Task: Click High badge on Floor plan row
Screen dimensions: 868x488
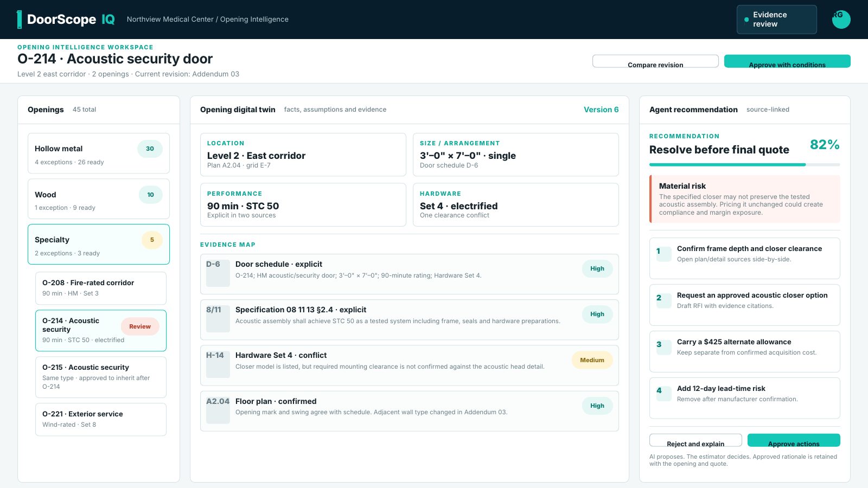Action: point(597,406)
